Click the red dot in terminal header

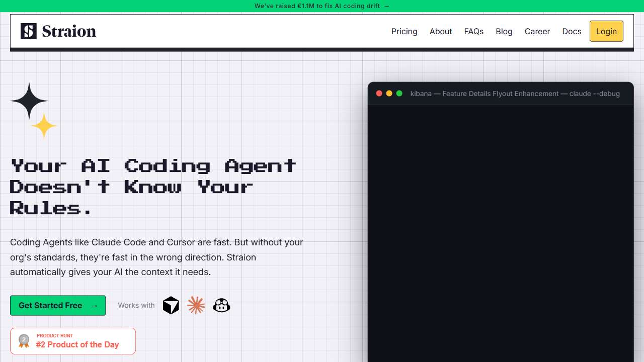(379, 94)
